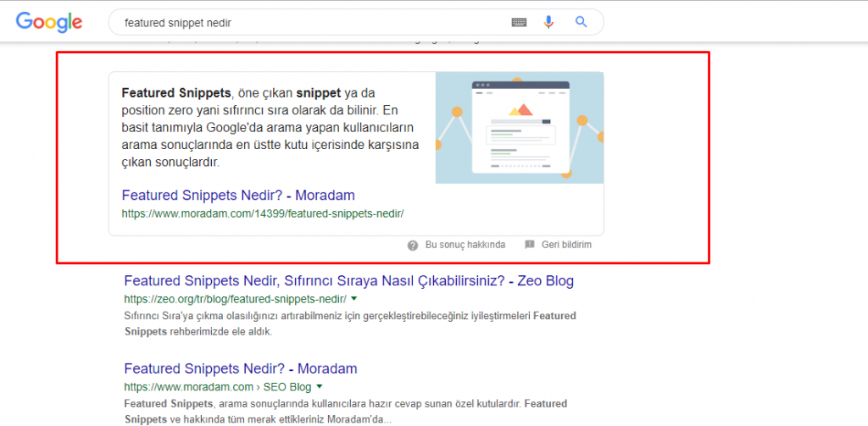The width and height of the screenshot is (868, 426).
Task: Focus the search box containing featured snippet nedir
Action: pyautogui.click(x=356, y=22)
